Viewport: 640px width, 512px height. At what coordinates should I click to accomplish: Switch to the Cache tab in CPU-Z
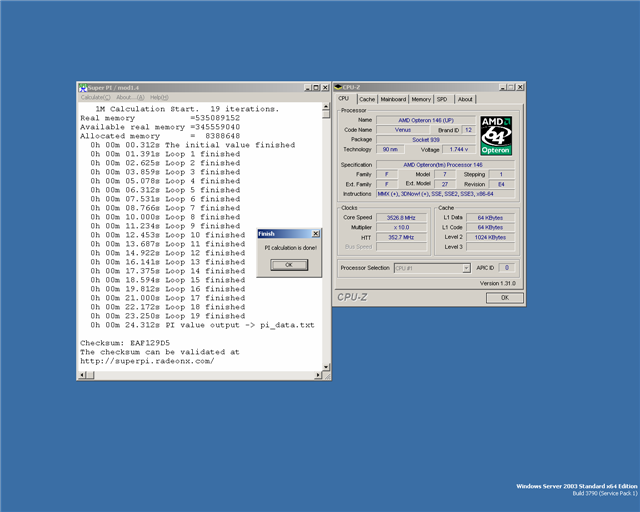(367, 99)
